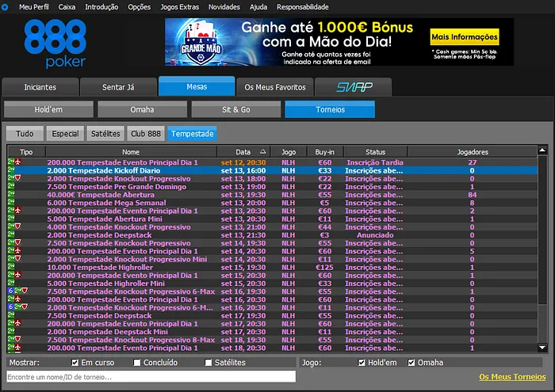The width and height of the screenshot is (555, 392).
Task: Open the Novidades menu
Action: (x=224, y=6)
